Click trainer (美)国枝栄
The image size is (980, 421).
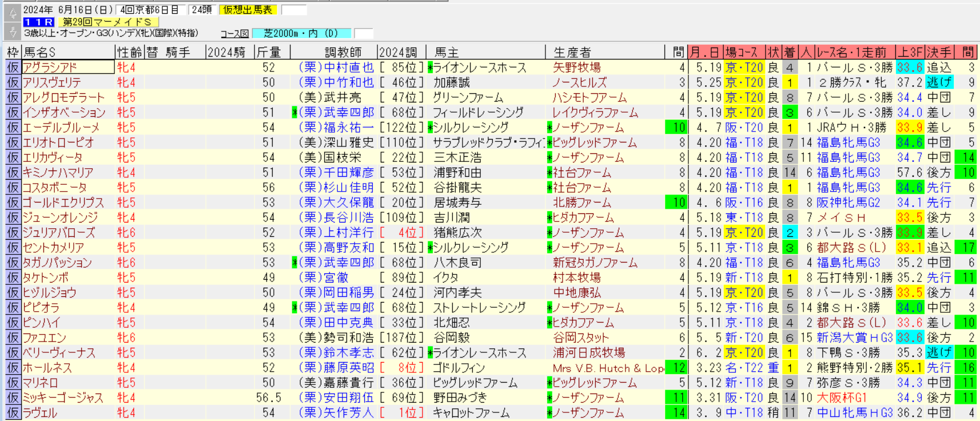click(329, 157)
